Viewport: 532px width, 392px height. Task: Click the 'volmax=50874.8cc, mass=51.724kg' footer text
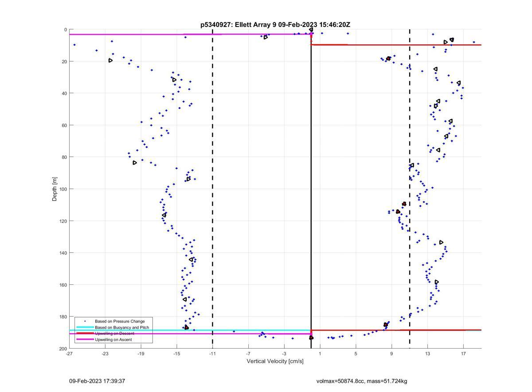tap(362, 381)
